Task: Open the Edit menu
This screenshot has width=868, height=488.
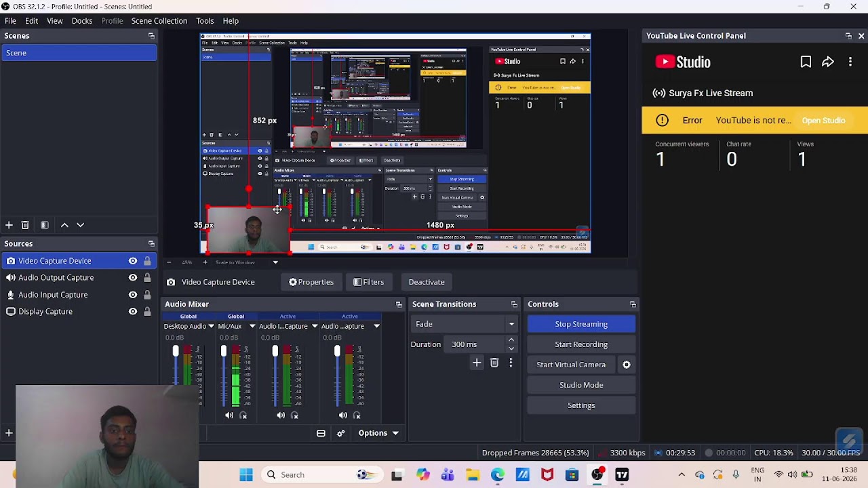Action: click(31, 21)
